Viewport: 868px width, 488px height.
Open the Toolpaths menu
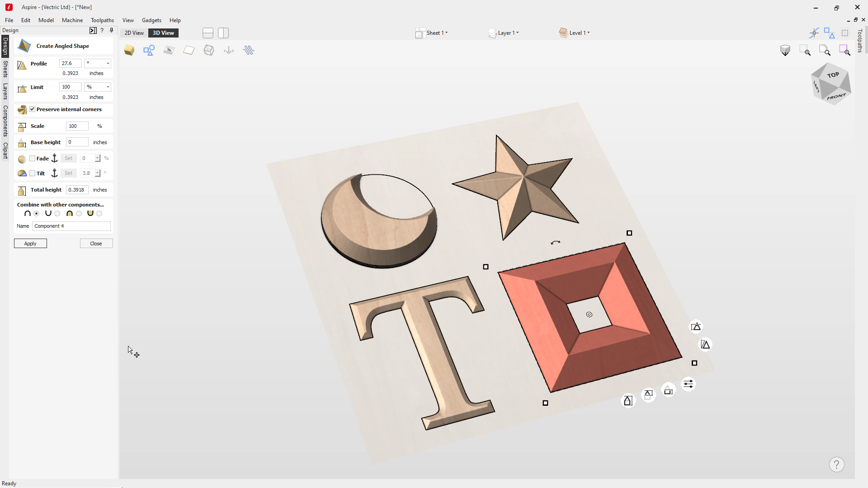(102, 20)
